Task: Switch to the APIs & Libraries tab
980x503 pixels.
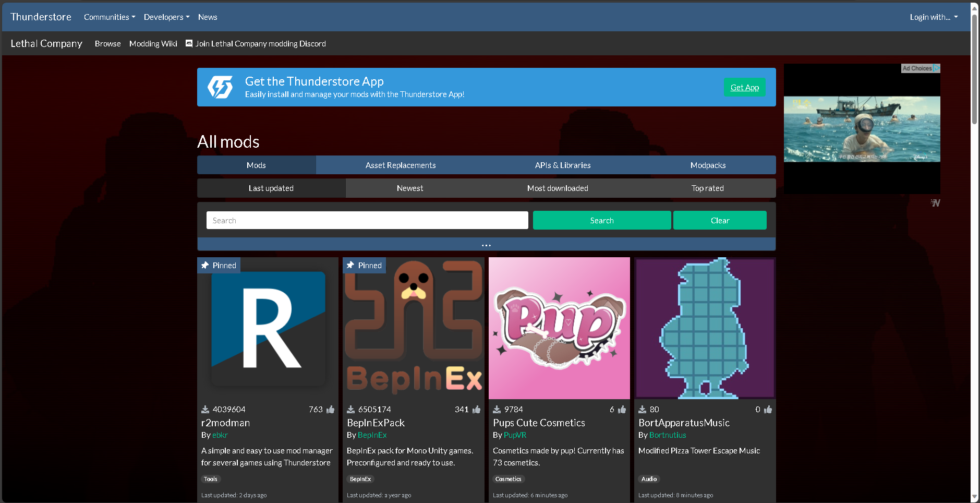Action: pos(563,165)
